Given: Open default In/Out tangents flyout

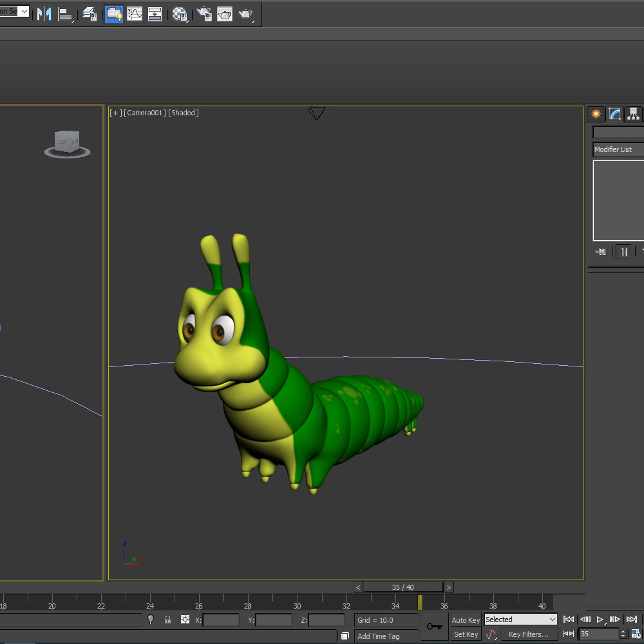Looking at the screenshot, I should click(491, 634).
